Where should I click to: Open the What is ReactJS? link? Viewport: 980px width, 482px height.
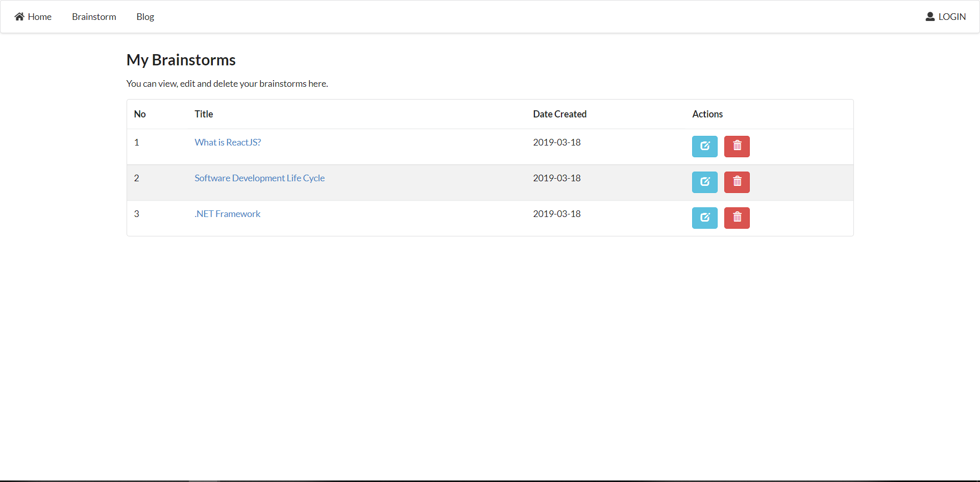click(228, 142)
